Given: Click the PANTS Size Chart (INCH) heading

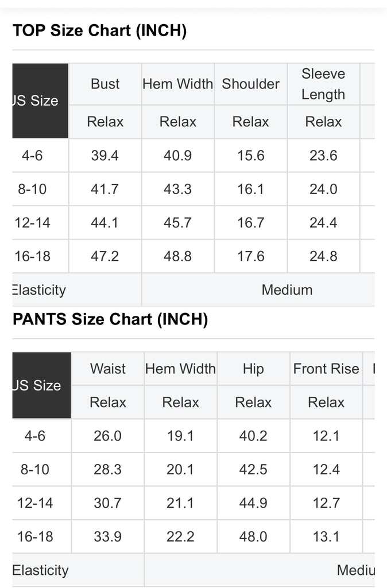Looking at the screenshot, I should point(110,319).
